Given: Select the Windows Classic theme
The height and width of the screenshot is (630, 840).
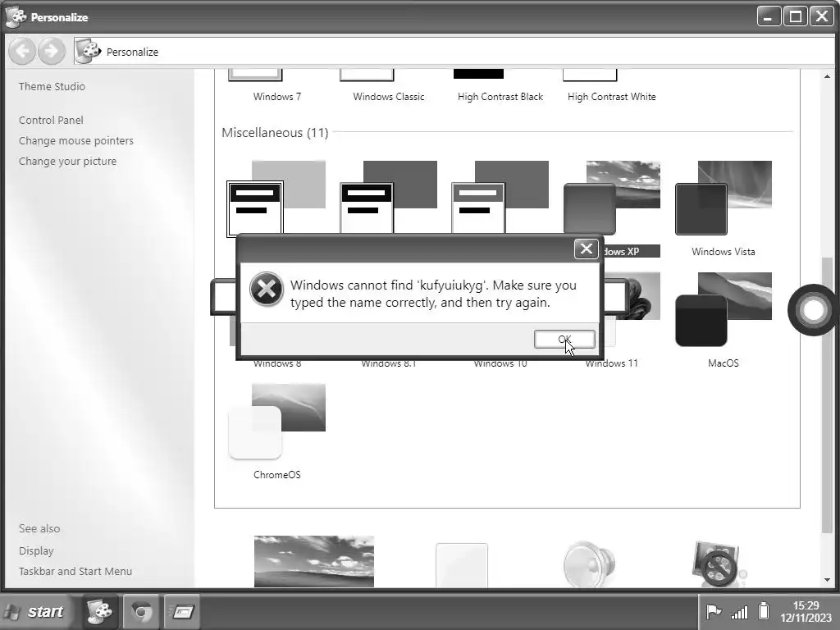Looking at the screenshot, I should pyautogui.click(x=388, y=85).
